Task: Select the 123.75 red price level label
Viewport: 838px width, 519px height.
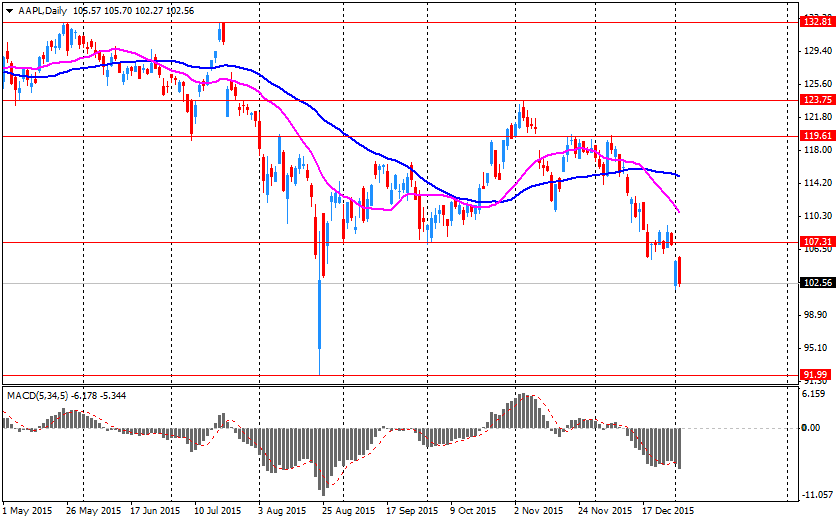Action: [818, 100]
